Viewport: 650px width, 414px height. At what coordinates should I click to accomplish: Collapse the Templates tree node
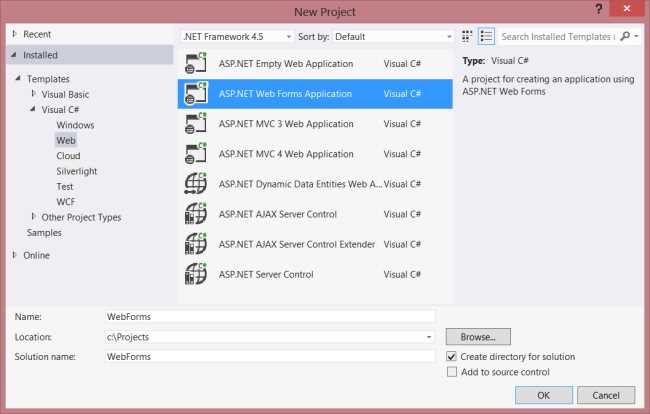pyautogui.click(x=18, y=78)
